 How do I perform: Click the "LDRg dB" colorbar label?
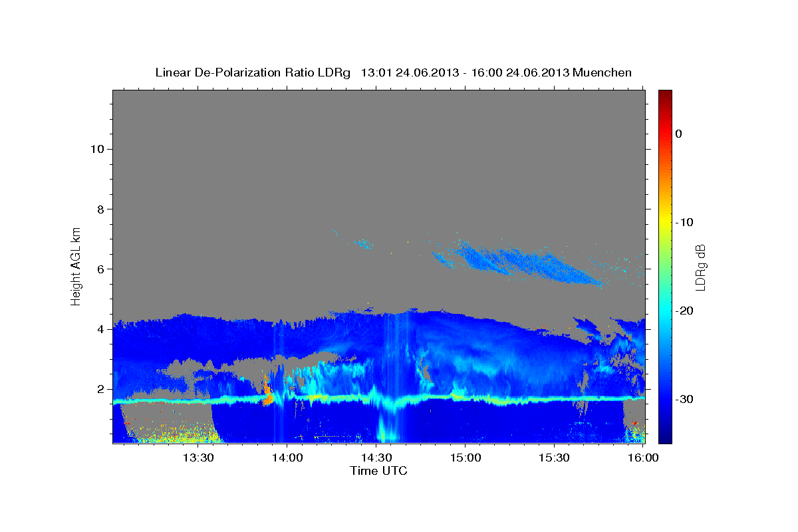click(x=700, y=267)
